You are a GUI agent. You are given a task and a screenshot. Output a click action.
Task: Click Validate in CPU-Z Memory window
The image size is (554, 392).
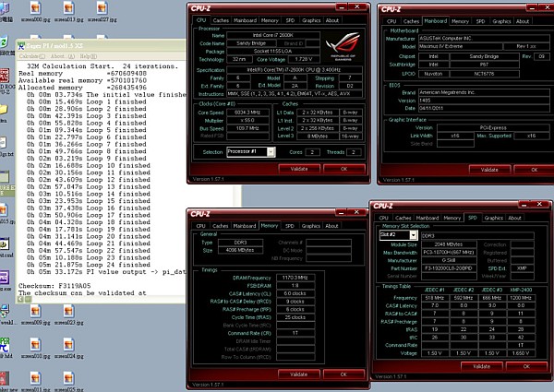298,374
